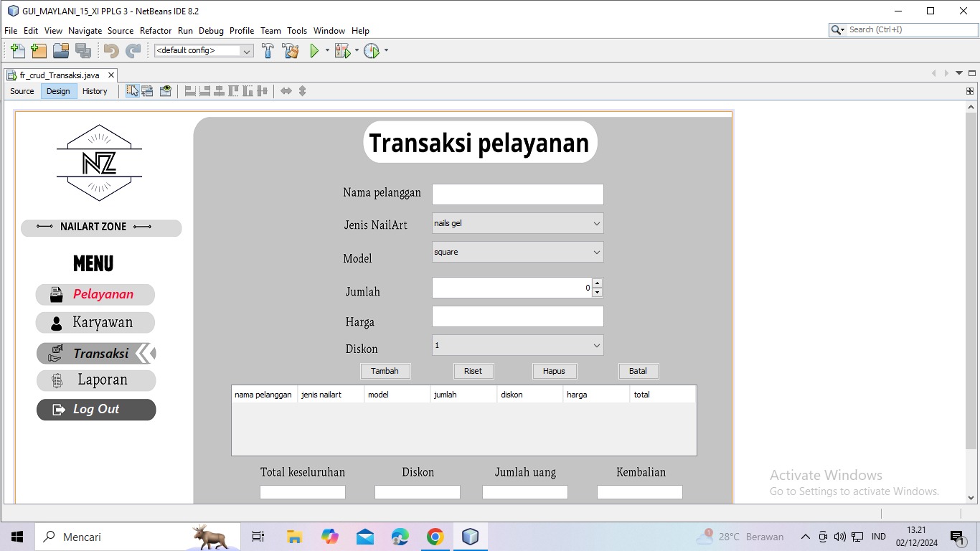Switch to the History tab

click(95, 91)
